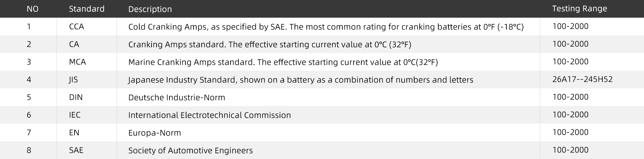Click the NO column header
The image size is (644, 159).
(33, 9)
